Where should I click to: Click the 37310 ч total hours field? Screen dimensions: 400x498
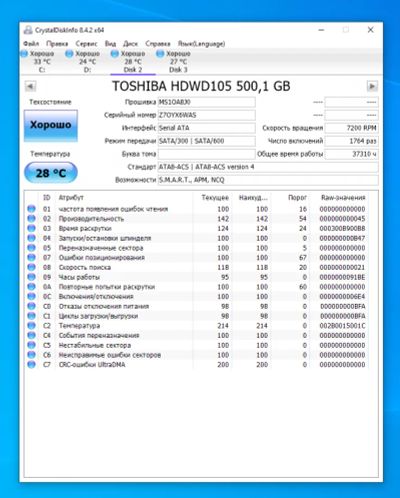coord(351,154)
